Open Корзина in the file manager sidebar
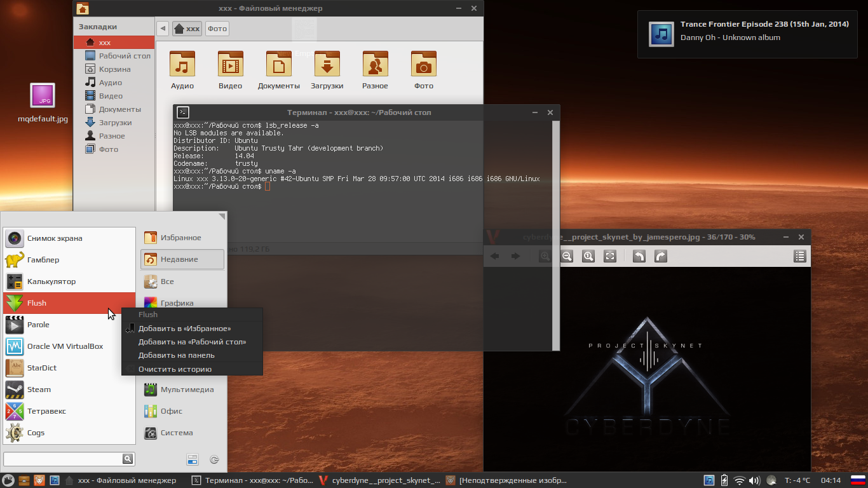868x488 pixels. pyautogui.click(x=114, y=69)
